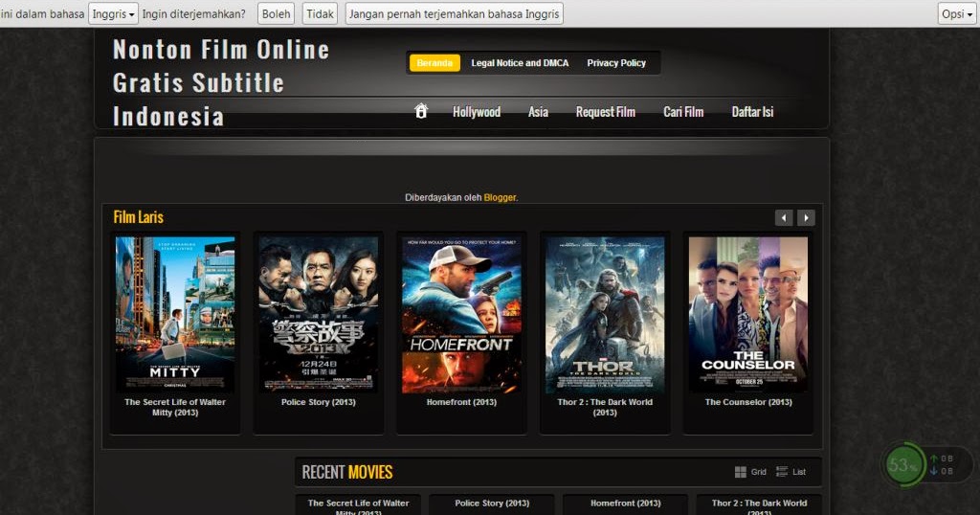Image resolution: width=980 pixels, height=515 pixels.
Task: Click the 53% green circle widget
Action: (x=902, y=465)
